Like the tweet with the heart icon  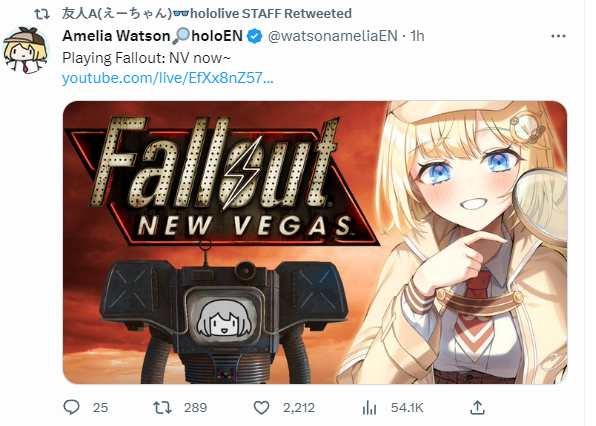pos(261,408)
